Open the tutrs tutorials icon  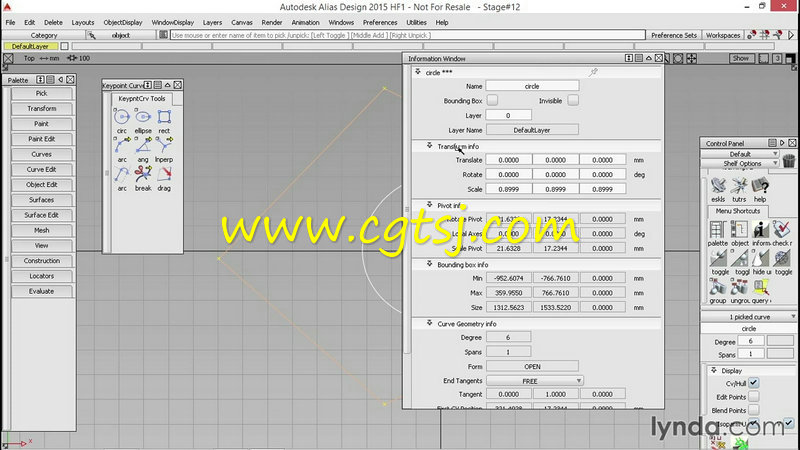click(x=739, y=186)
